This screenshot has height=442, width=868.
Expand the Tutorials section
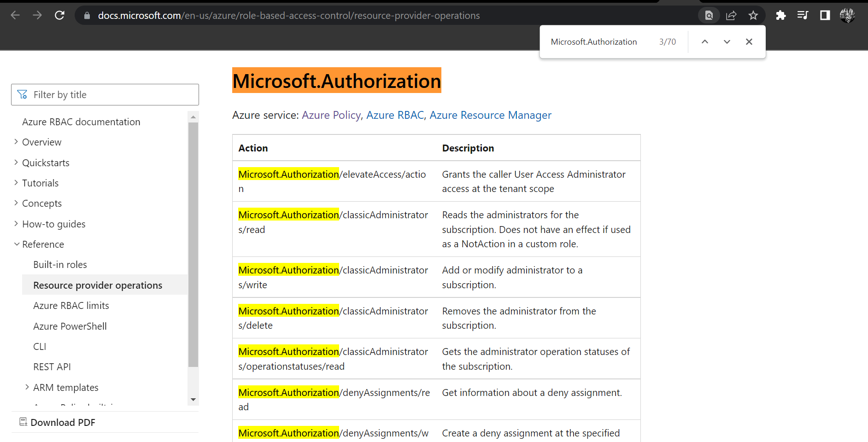pos(36,183)
